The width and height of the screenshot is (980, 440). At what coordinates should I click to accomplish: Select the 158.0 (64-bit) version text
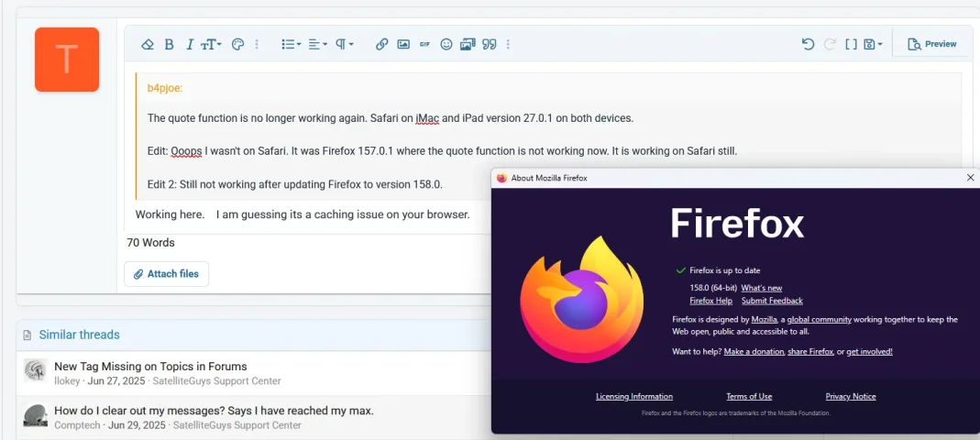(713, 288)
